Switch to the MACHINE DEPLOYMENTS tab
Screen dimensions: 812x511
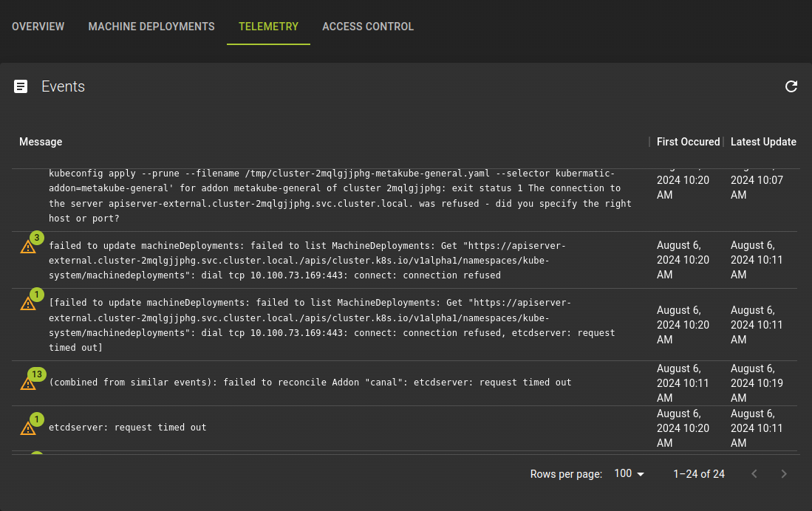[151, 27]
